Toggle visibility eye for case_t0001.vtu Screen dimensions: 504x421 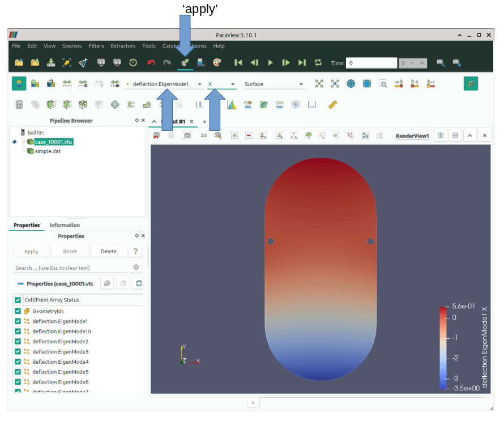point(15,142)
